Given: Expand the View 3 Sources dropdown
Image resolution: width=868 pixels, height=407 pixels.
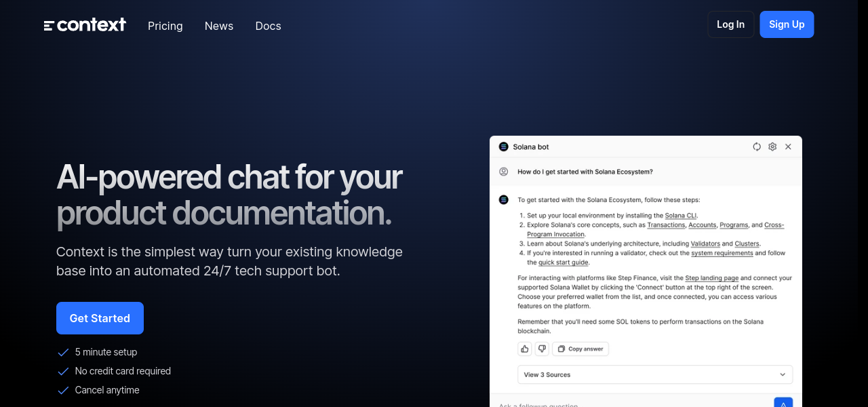Looking at the screenshot, I should tap(654, 374).
